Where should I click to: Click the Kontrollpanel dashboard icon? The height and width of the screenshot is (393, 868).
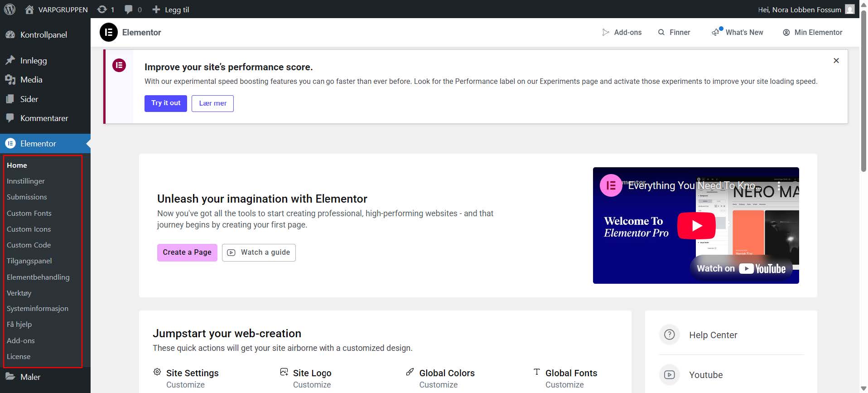[x=10, y=35]
